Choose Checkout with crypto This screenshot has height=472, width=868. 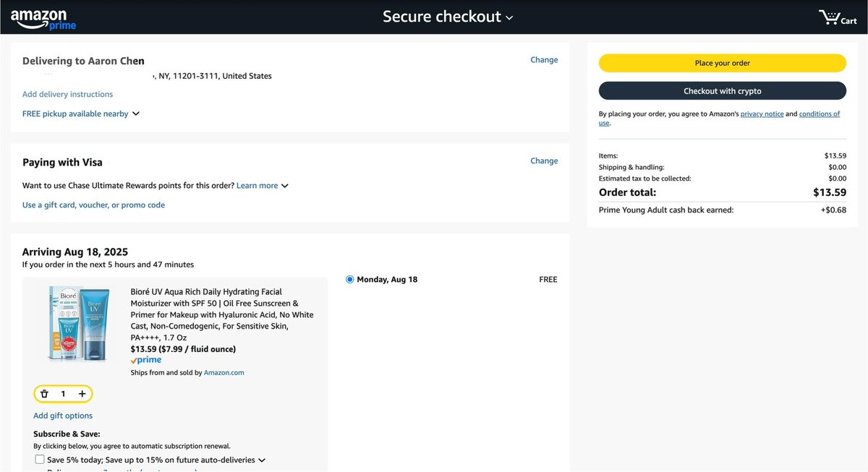[722, 91]
